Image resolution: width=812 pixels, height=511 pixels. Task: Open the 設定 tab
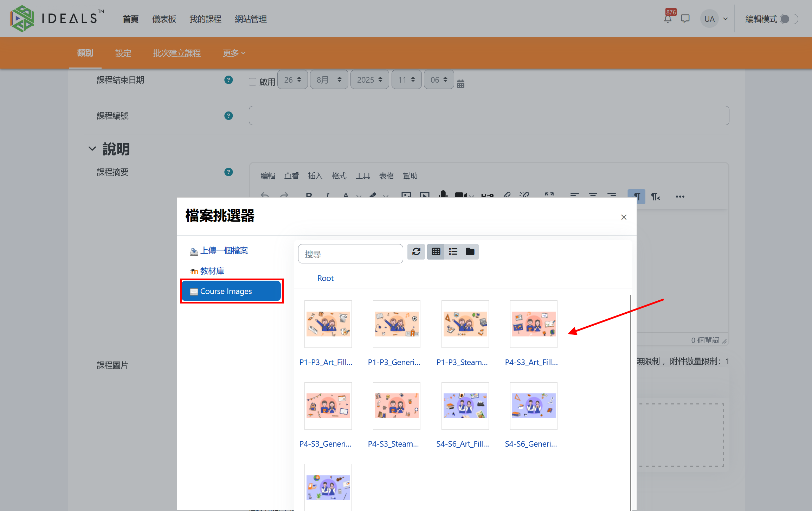click(x=123, y=53)
